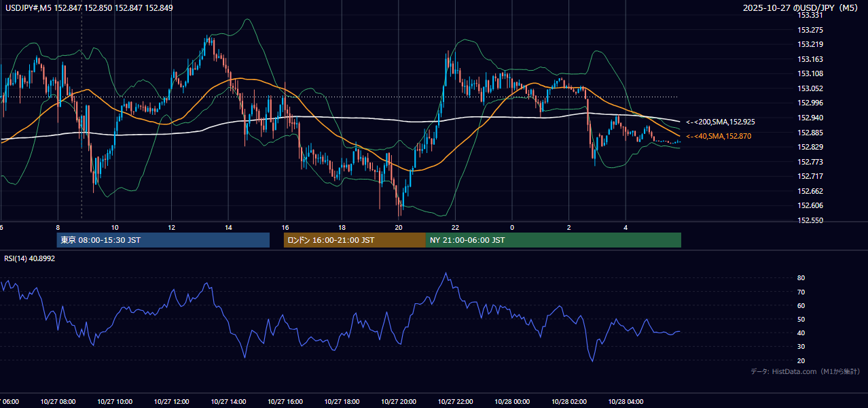Click the 10/27 20:00 date axis label

(399, 402)
